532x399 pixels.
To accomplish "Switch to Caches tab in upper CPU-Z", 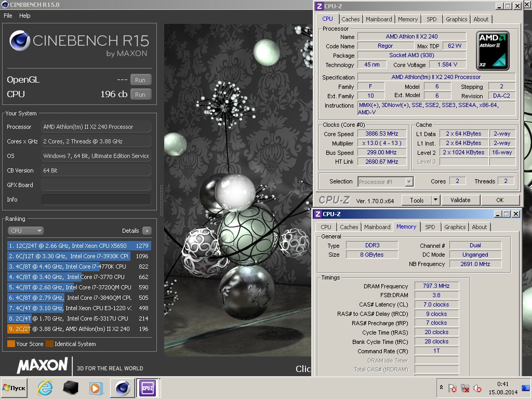I will coord(351,19).
